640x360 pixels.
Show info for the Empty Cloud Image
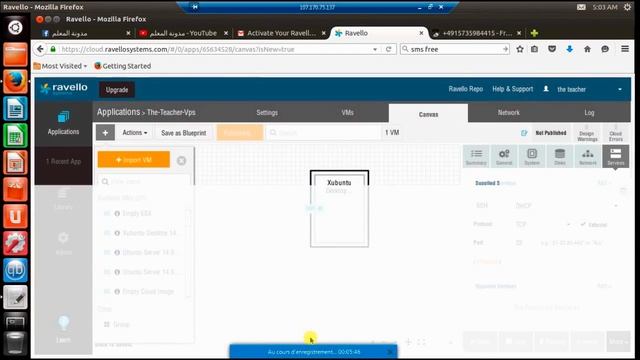point(117,291)
